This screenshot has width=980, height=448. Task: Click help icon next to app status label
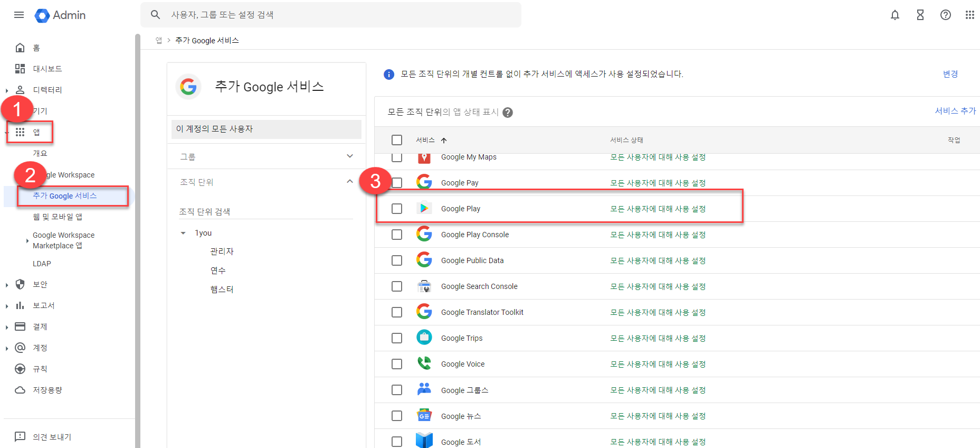coord(508,113)
